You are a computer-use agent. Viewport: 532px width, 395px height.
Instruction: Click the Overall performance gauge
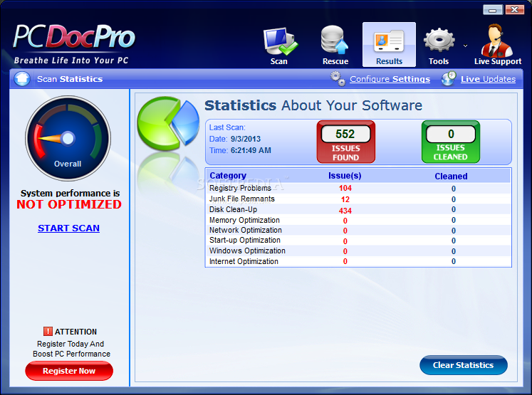coord(68,138)
